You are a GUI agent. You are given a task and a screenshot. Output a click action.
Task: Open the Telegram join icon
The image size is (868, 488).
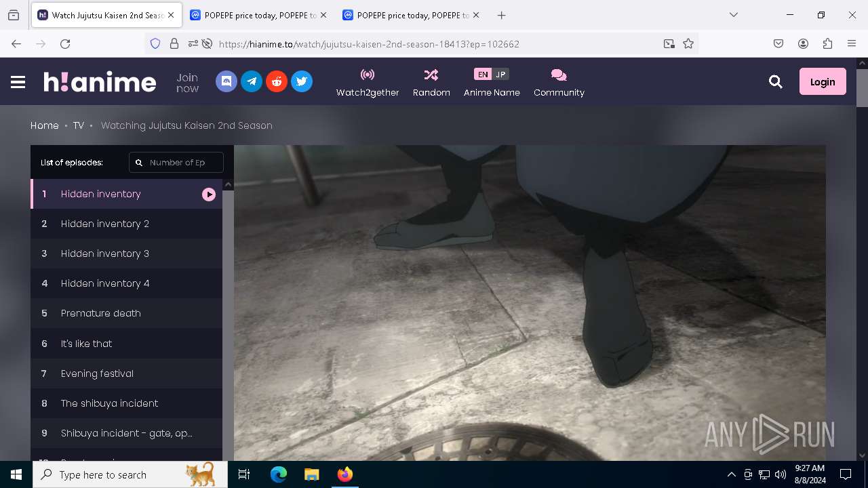click(x=252, y=81)
